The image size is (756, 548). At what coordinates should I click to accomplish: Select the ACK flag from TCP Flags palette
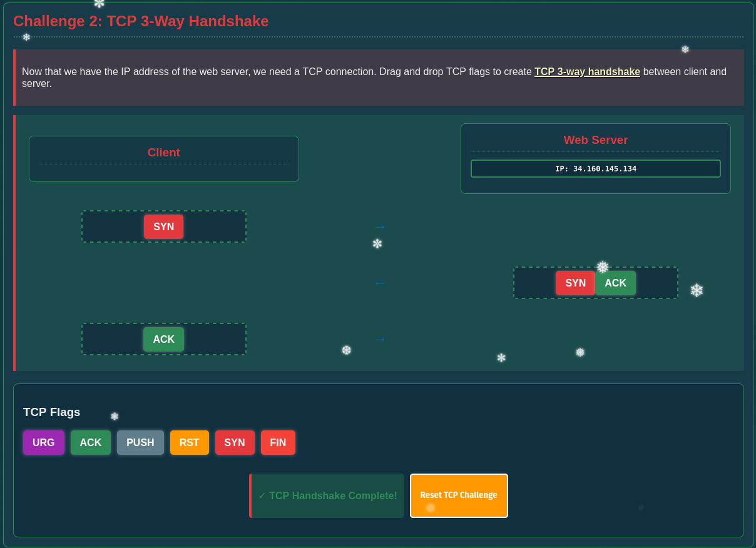coord(90,442)
